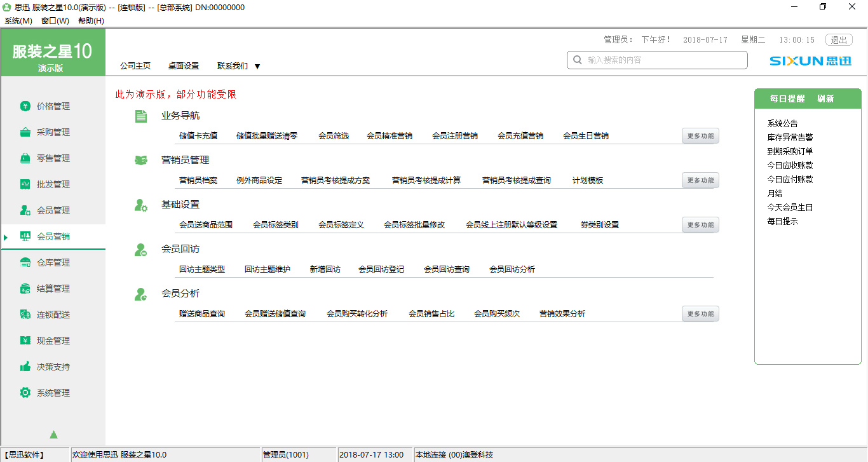The height and width of the screenshot is (462, 868).
Task: Open 营销员考核提成计算 link
Action: pos(426,180)
